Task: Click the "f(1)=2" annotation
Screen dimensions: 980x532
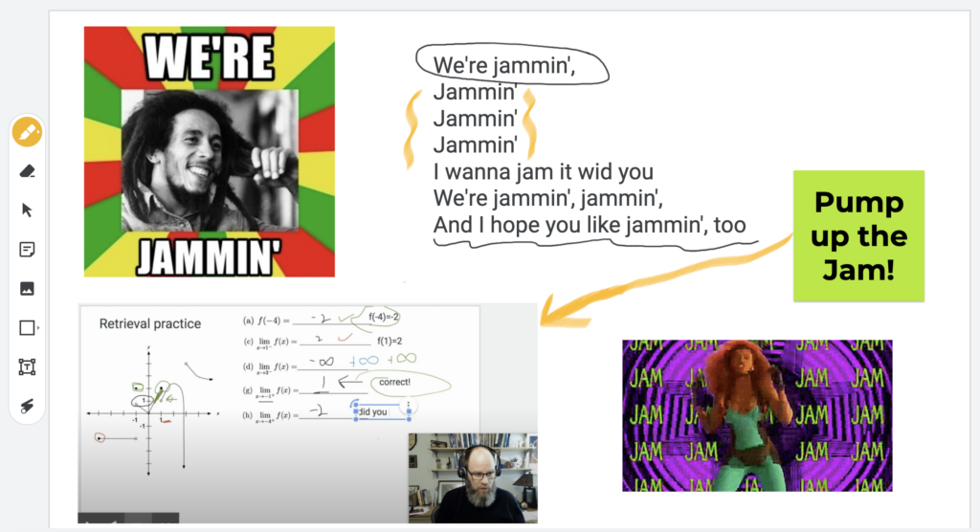Action: 390,341
